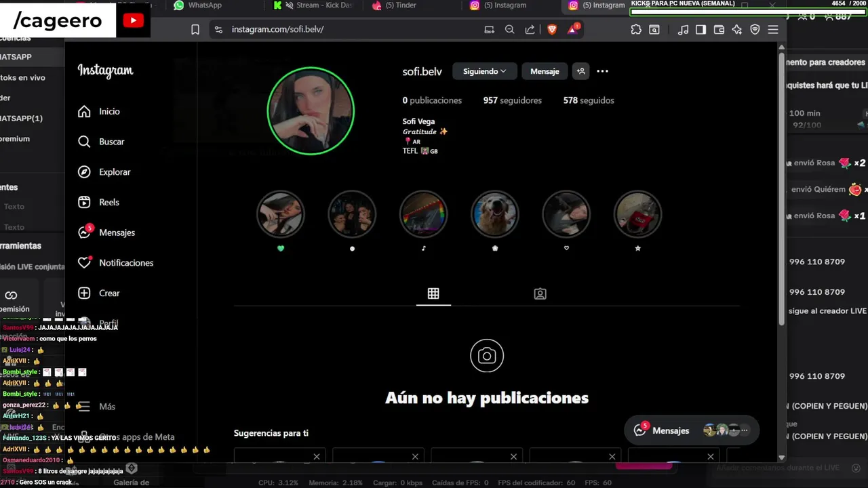
Task: Open Brave Shields lion icon
Action: pyautogui.click(x=552, y=30)
